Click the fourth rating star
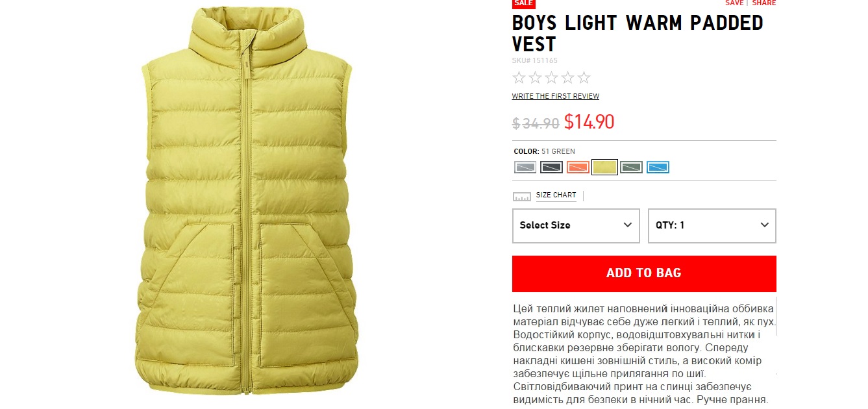Image resolution: width=868 pixels, height=409 pixels. click(x=567, y=78)
